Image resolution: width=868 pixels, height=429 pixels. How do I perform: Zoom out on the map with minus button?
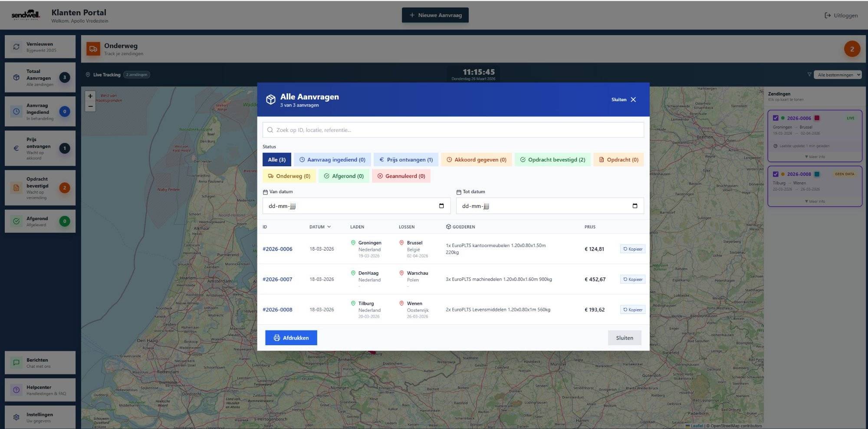[90, 106]
